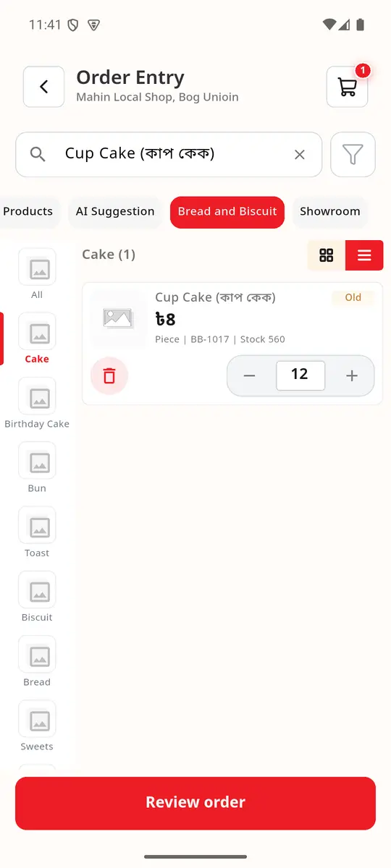Increase Cup Cake quantity with plus
This screenshot has width=391, height=868.
pyautogui.click(x=352, y=375)
